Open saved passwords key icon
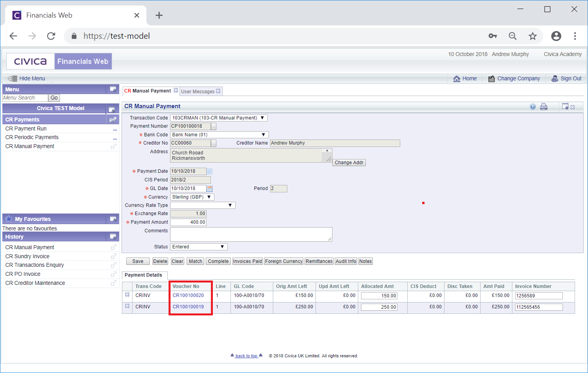Viewport: 588px width, 373px height. [x=493, y=36]
